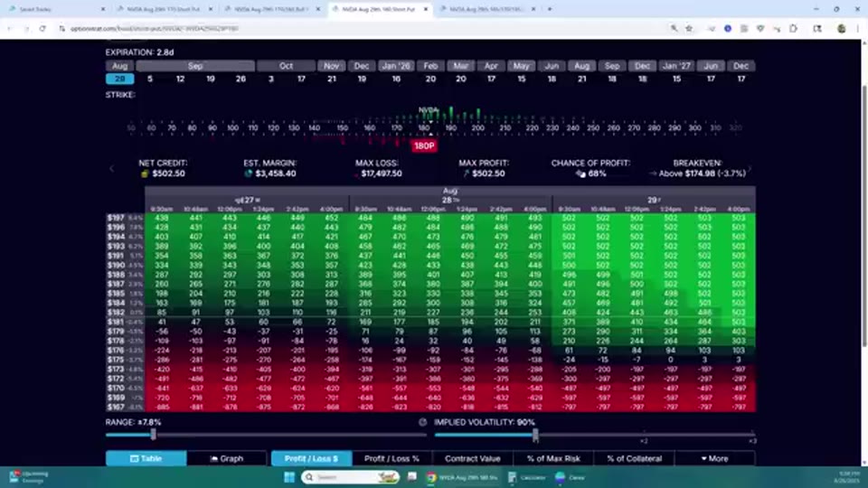Screen dimensions: 868x488
Task: Open the Task View taskbar icon
Action: tap(412, 477)
